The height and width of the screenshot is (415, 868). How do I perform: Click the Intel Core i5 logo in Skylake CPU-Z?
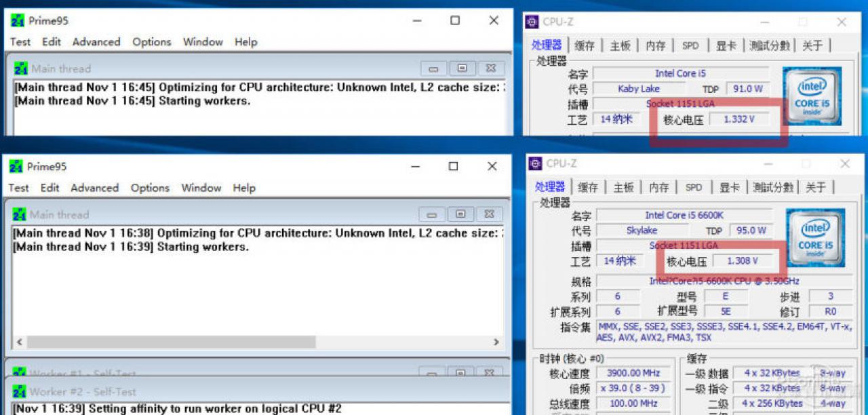pyautogui.click(x=814, y=237)
